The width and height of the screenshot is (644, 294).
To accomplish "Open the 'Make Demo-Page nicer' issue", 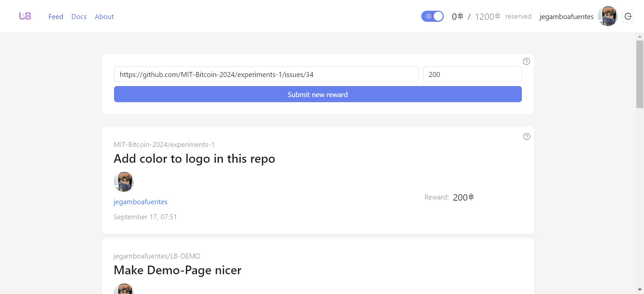I will tap(177, 270).
